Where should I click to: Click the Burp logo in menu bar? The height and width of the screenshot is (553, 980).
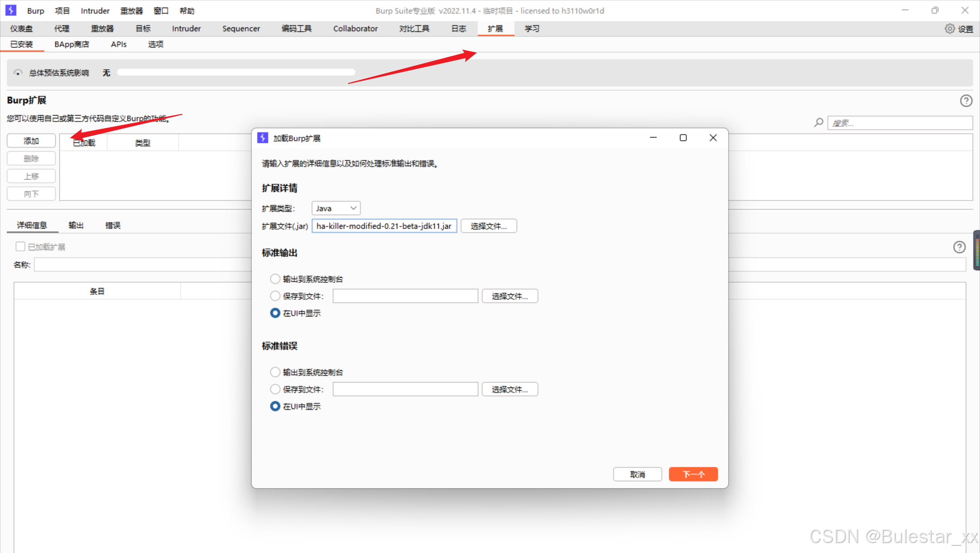[x=11, y=10]
